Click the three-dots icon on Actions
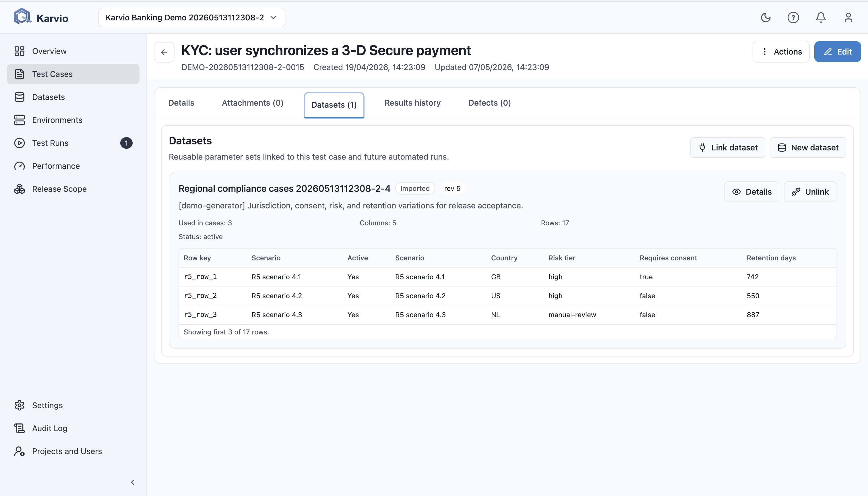The width and height of the screenshot is (868, 496). coord(764,52)
